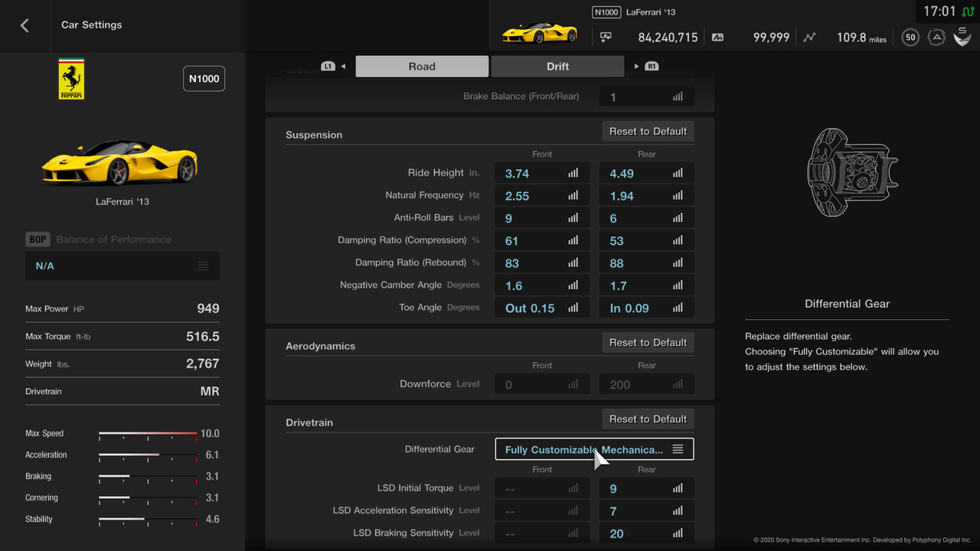Viewport: 980px width, 551px height.
Task: Select front Downforce value 0
Action: pyautogui.click(x=542, y=385)
